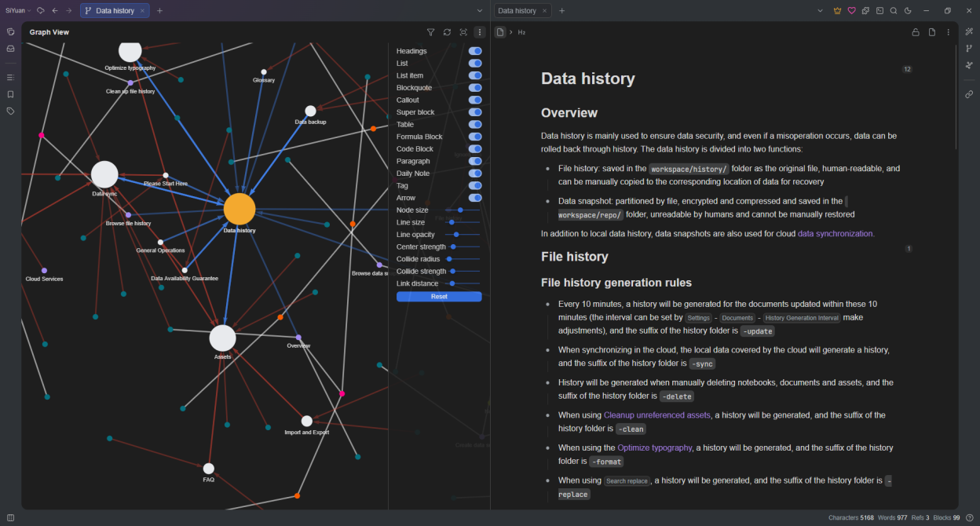Expand the right pane tab list chevron
This screenshot has height=526, width=980.
tap(821, 11)
